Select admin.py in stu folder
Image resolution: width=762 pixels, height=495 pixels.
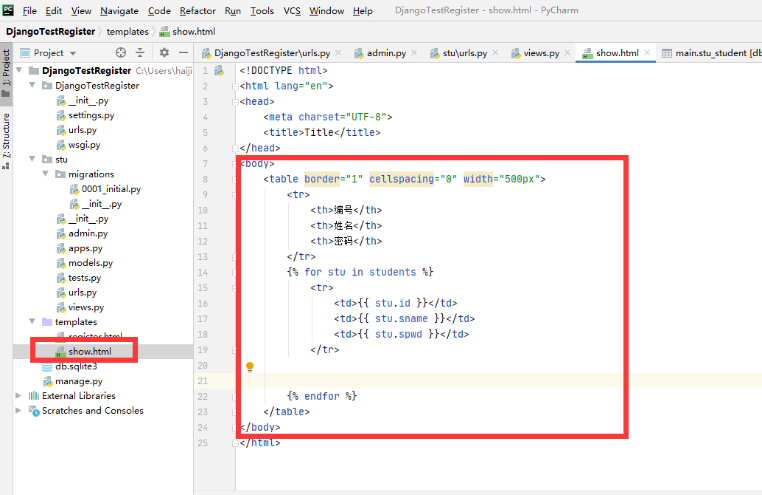(x=87, y=233)
